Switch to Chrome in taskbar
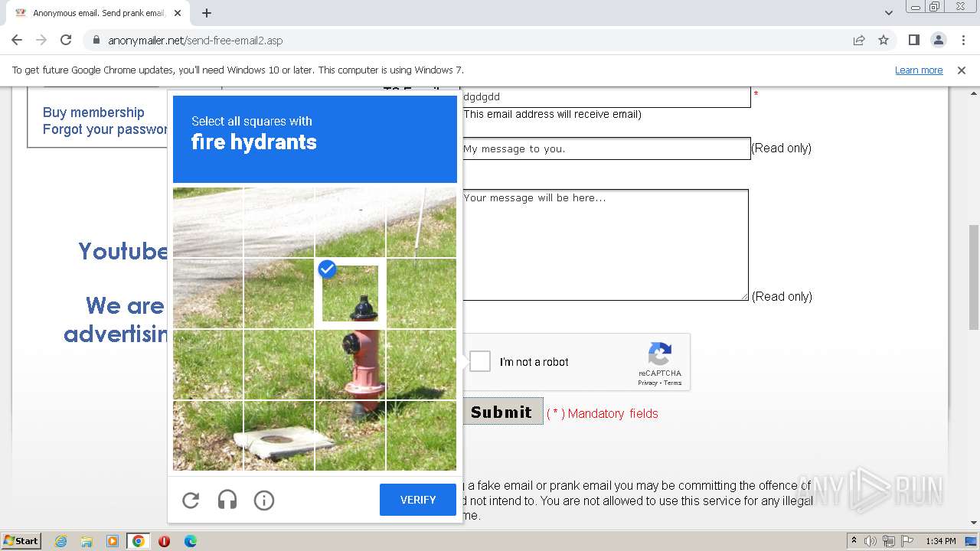 point(139,541)
